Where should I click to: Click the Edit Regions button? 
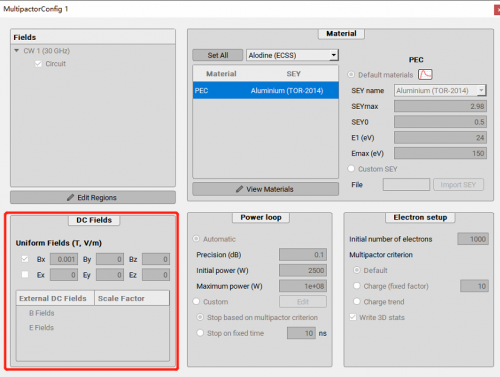pos(93,197)
